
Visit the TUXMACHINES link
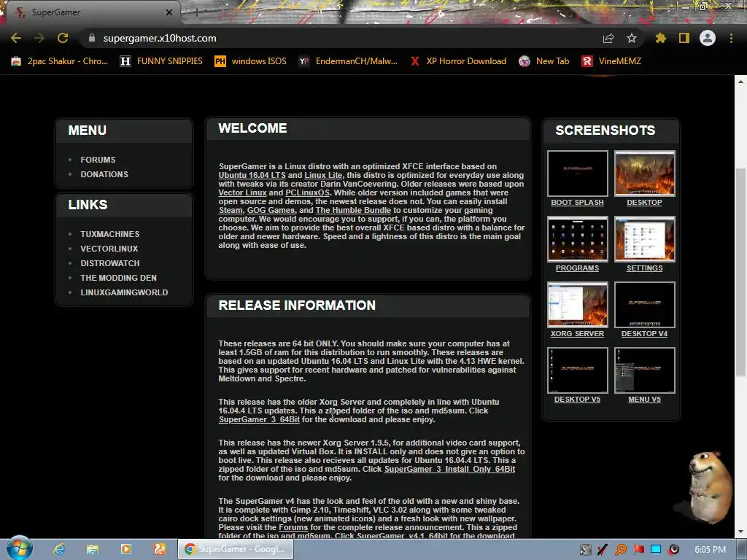click(110, 234)
